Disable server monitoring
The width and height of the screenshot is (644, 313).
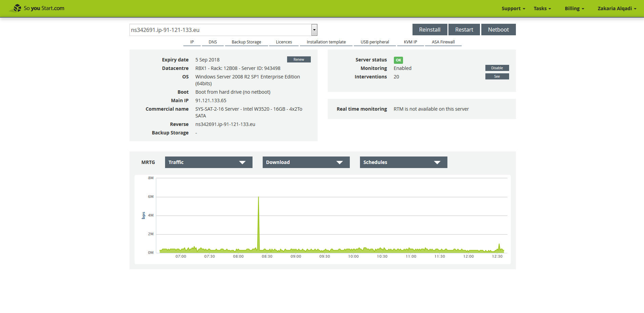pos(497,68)
